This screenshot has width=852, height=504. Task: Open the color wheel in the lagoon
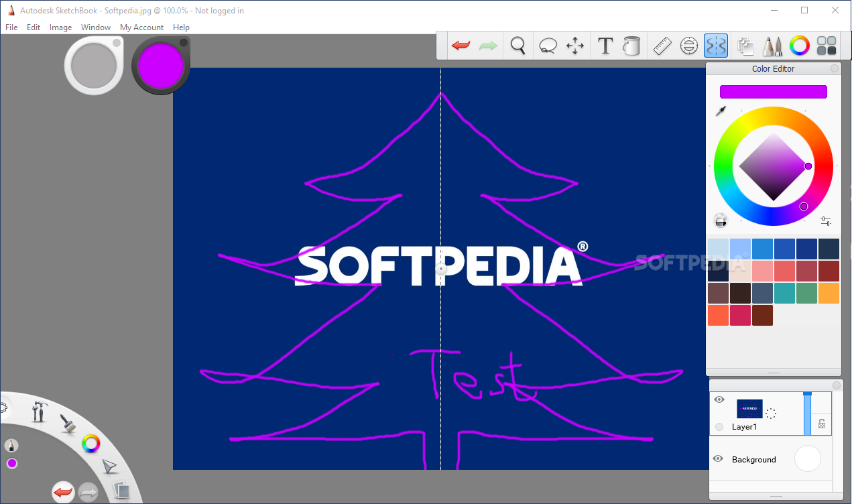tap(91, 443)
